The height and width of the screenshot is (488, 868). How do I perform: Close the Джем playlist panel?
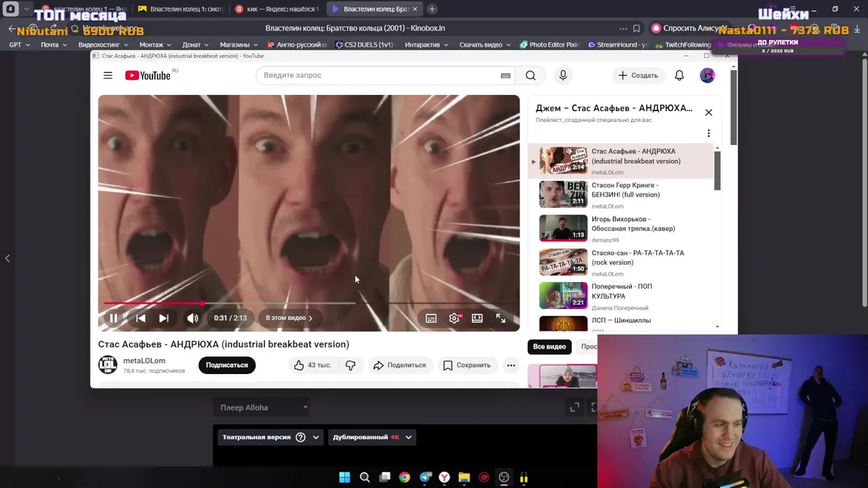click(709, 113)
